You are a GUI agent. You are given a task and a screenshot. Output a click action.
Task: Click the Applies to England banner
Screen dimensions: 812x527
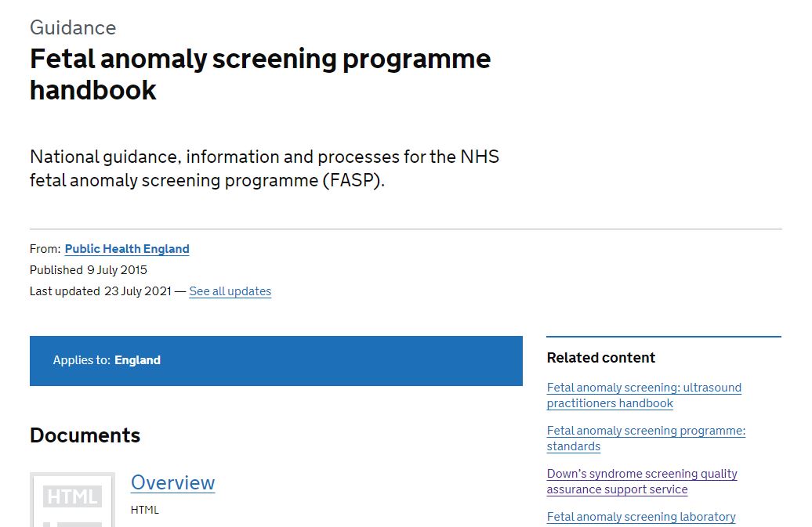coord(275,361)
